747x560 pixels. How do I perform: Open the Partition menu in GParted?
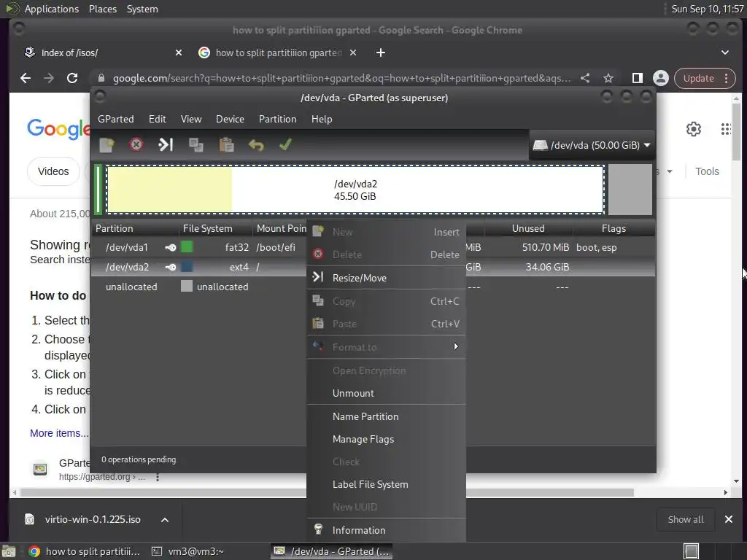[x=278, y=119]
